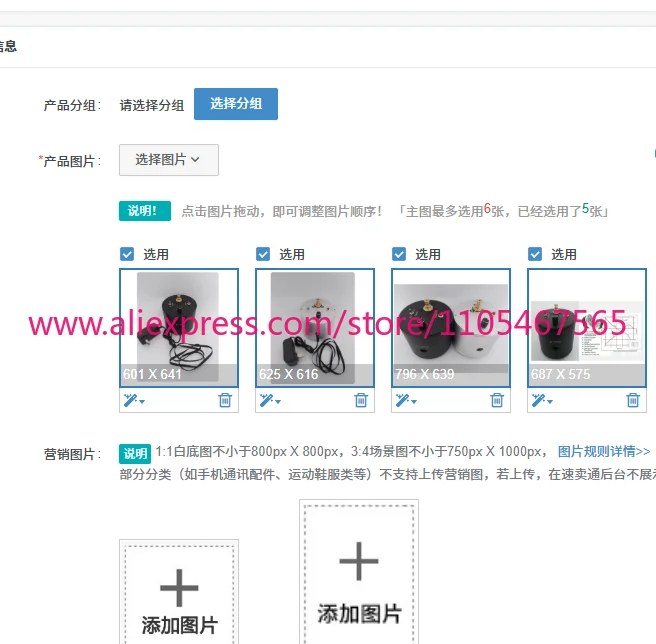
Task: Uncheck 选用 for the 601 X 641 image
Action: 127,254
